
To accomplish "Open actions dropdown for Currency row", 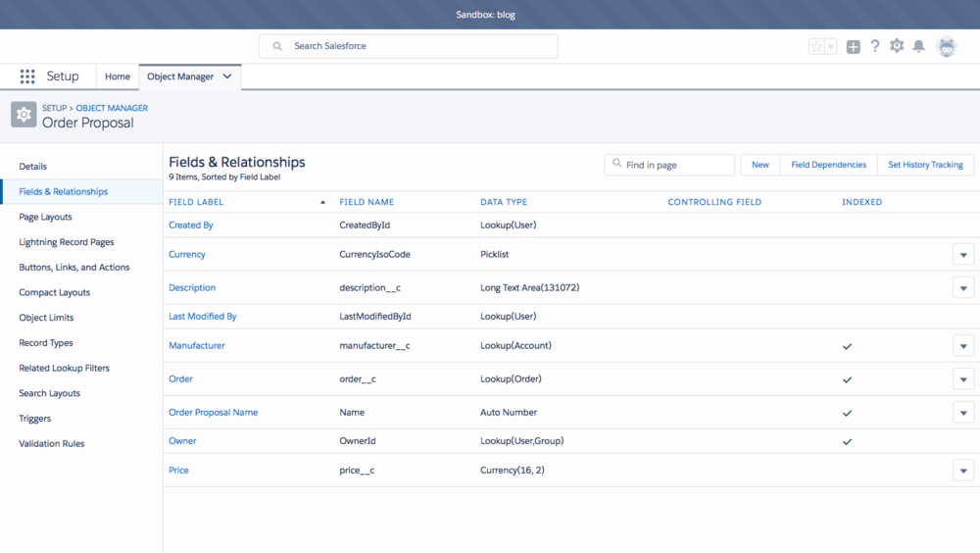I will 963,255.
